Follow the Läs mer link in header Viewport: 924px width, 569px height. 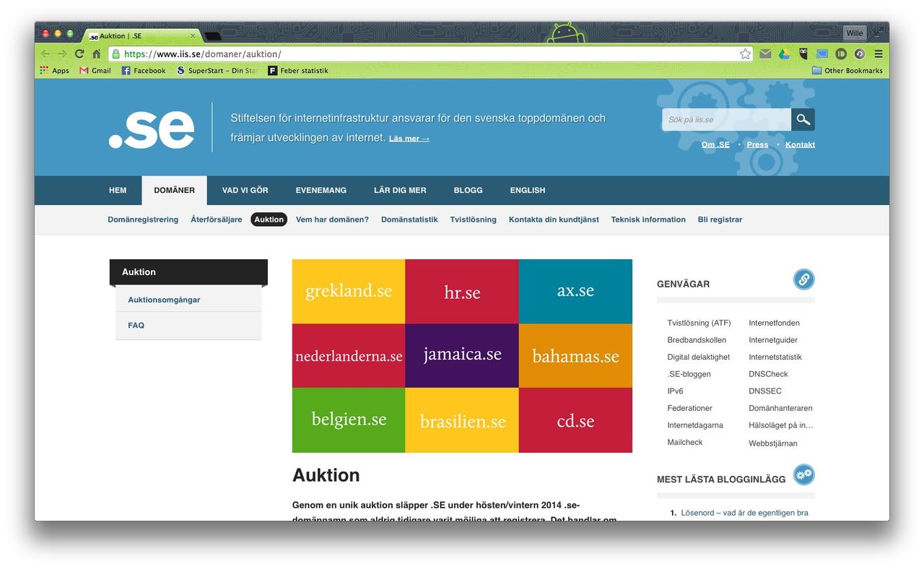click(x=409, y=139)
